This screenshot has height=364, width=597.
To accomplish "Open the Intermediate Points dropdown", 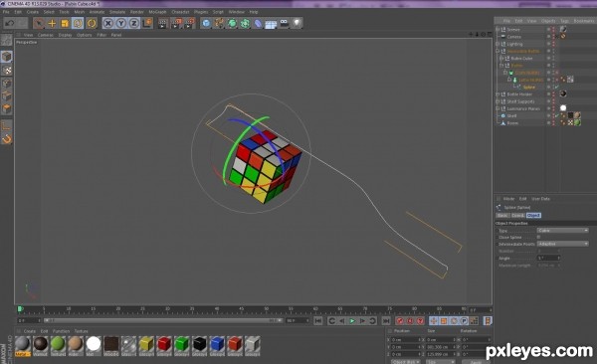I will point(563,244).
